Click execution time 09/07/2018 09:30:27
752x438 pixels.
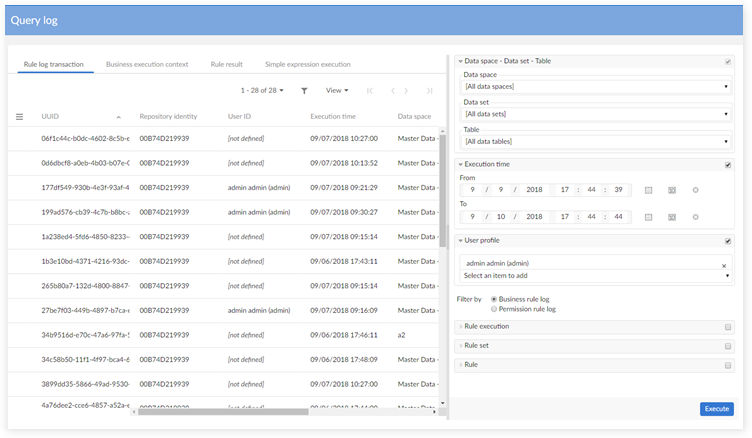click(x=344, y=212)
